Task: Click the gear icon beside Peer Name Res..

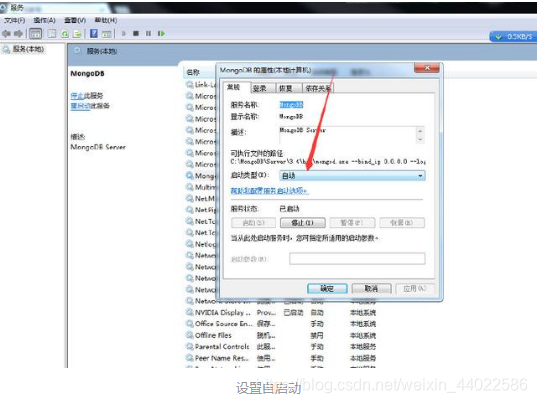Action: click(189, 357)
